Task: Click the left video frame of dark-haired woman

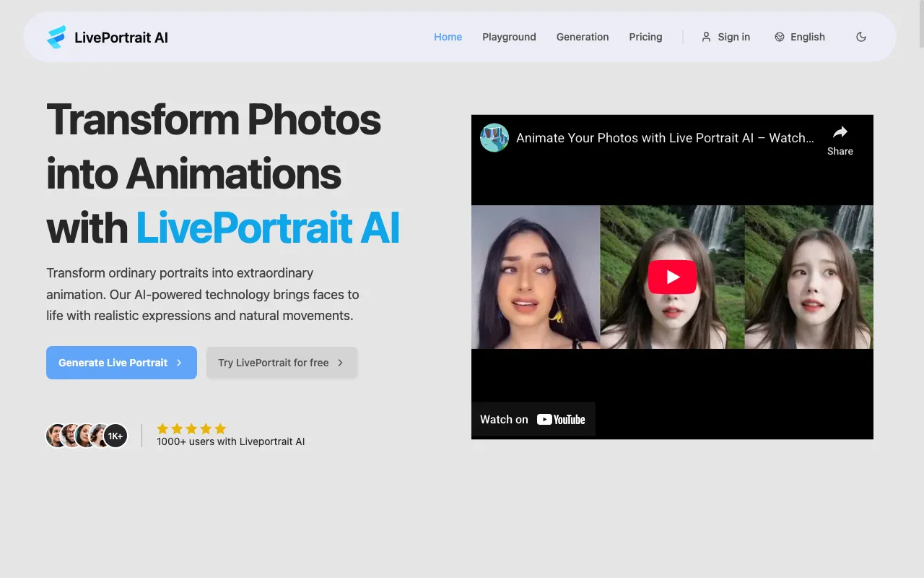Action: (536, 277)
